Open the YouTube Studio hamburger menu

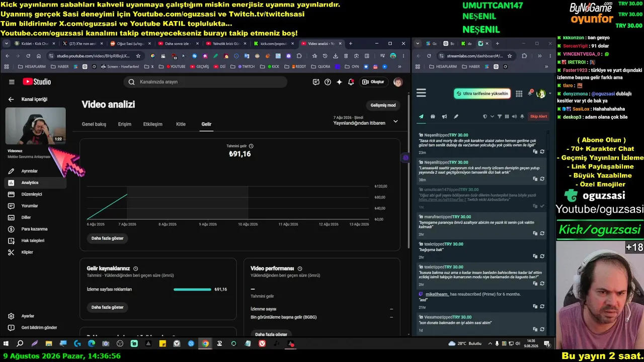click(12, 82)
